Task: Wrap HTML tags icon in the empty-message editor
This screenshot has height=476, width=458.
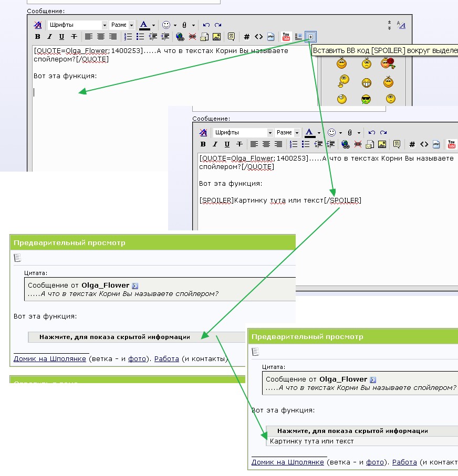Action: click(258, 37)
